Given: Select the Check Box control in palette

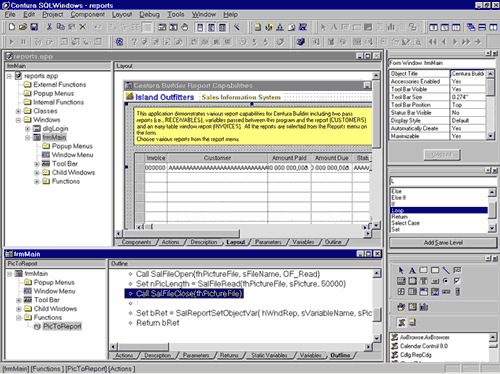Looking at the screenshot, I should [457, 281].
